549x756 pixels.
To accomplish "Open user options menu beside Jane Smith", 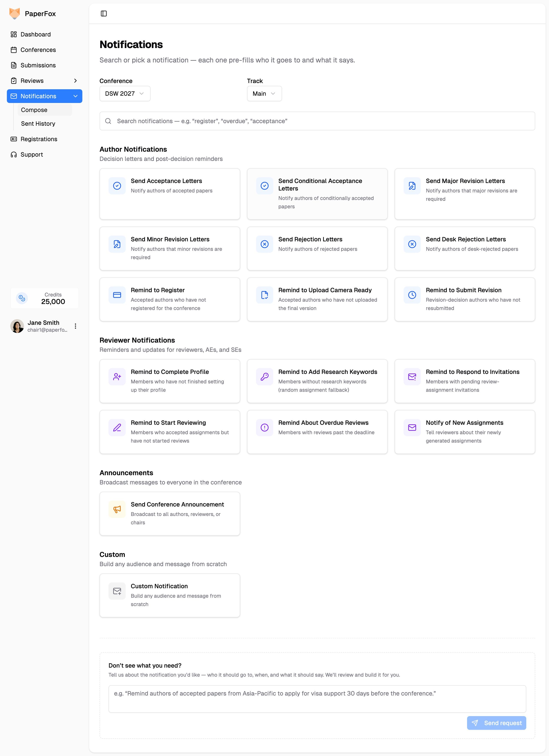I will (x=76, y=326).
